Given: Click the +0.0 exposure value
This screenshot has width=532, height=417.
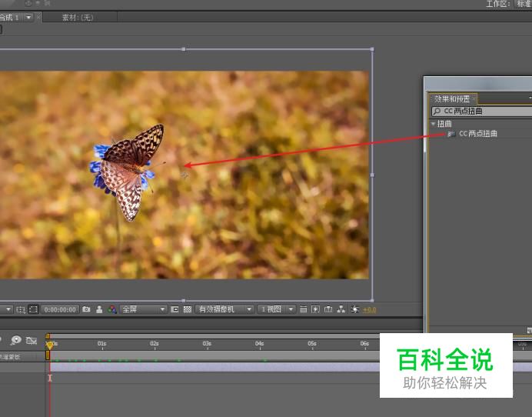Looking at the screenshot, I should [x=370, y=310].
